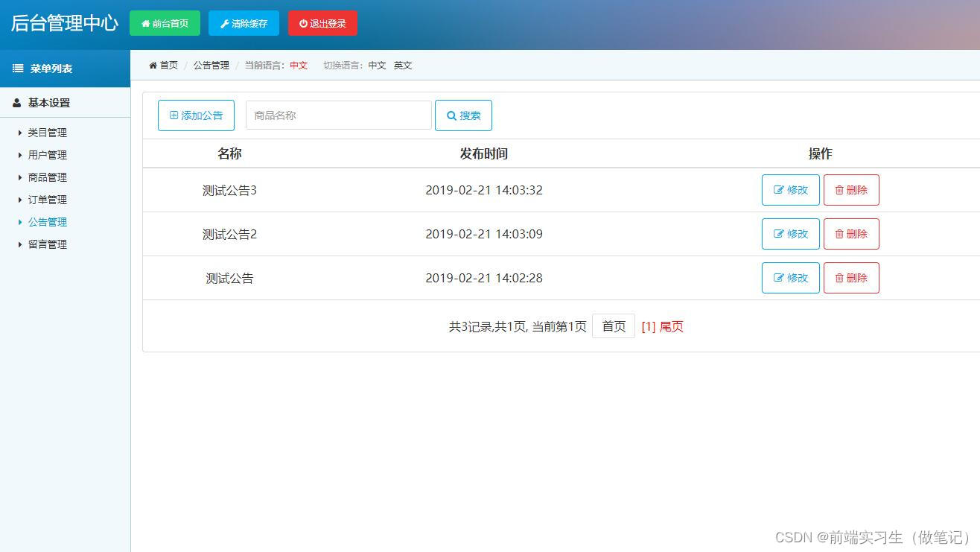Click timestamp 2019-02-21 14:02:28
This screenshot has height=552, width=980.
[x=484, y=278]
